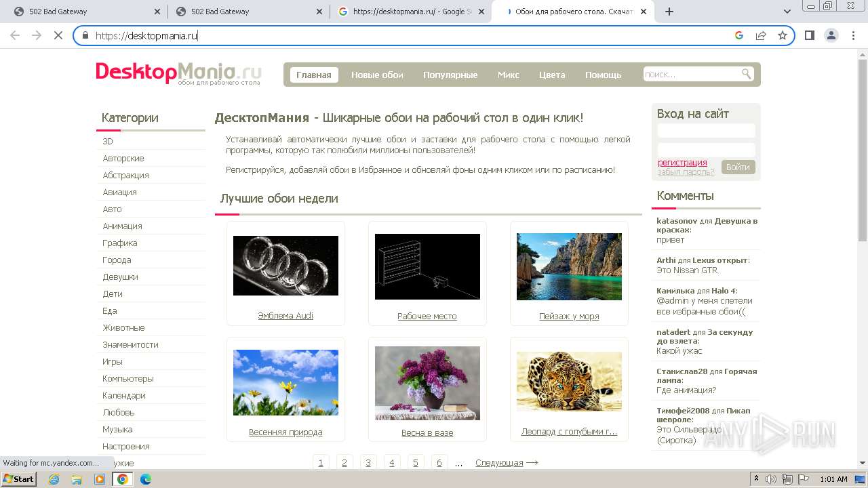The height and width of the screenshot is (488, 868).
Task: Click the volume icon in system tray
Action: 771,479
